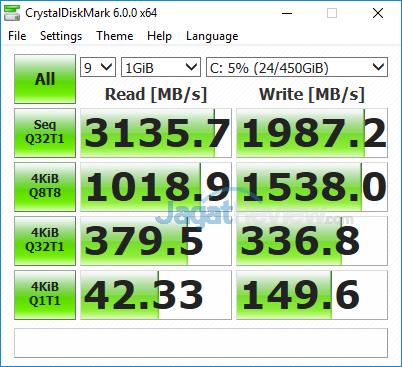The image size is (402, 367).
Task: Expand the C: 5% (24/450GiB) drive dropdown
Action: click(x=297, y=67)
